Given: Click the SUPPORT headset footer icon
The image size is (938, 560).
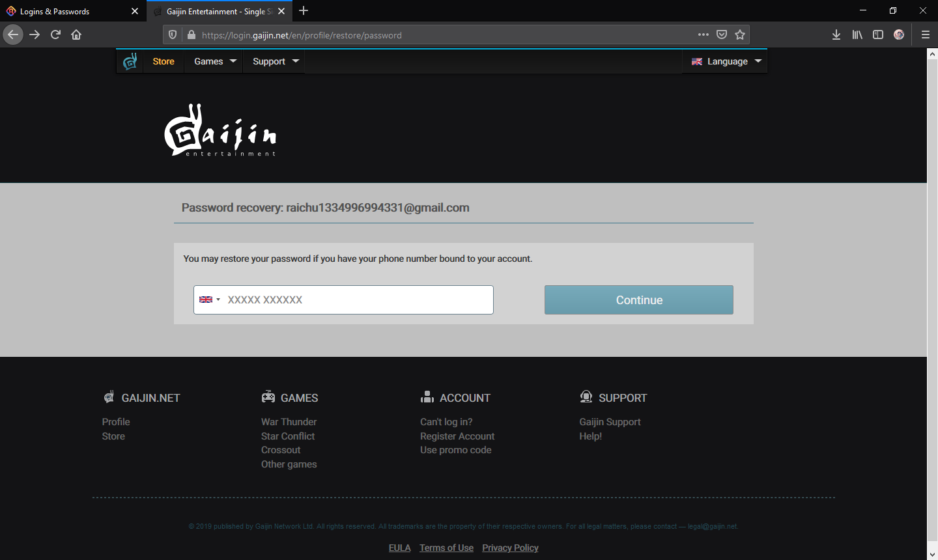Looking at the screenshot, I should [586, 397].
